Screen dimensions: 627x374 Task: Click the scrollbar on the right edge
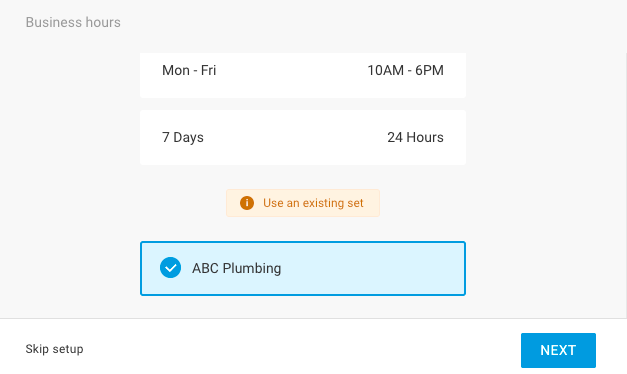tap(625, 184)
